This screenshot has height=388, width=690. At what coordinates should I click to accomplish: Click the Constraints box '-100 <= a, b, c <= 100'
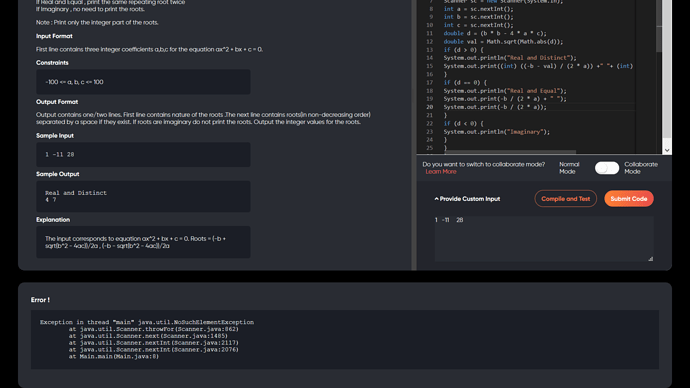point(143,82)
